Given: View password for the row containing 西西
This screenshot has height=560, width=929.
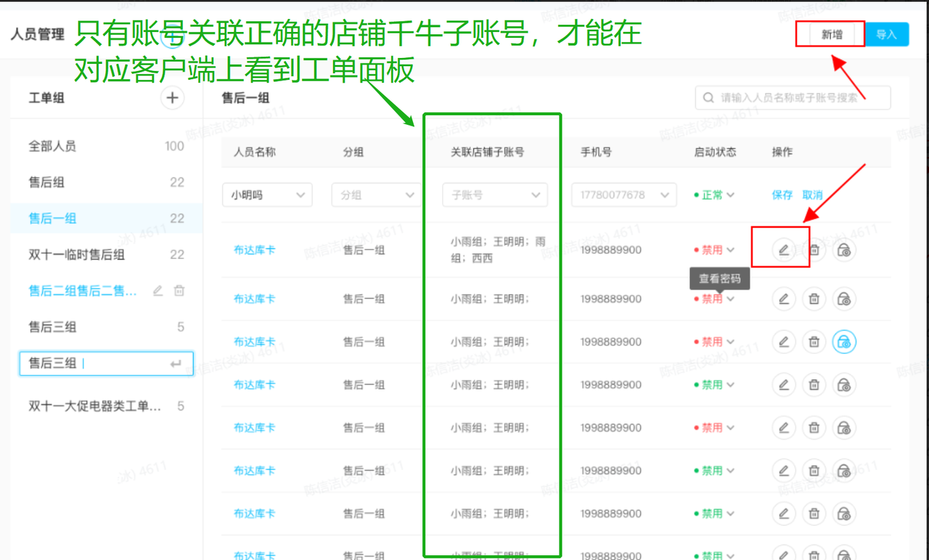Looking at the screenshot, I should pos(845,250).
